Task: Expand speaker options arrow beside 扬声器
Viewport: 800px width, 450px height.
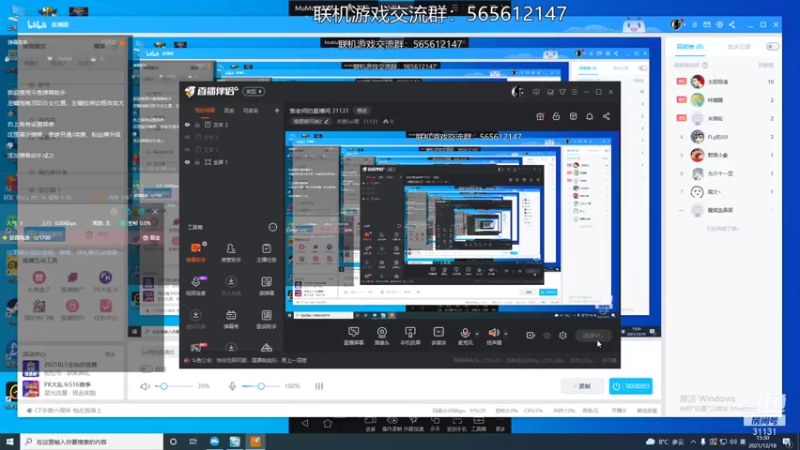Action: click(506, 334)
